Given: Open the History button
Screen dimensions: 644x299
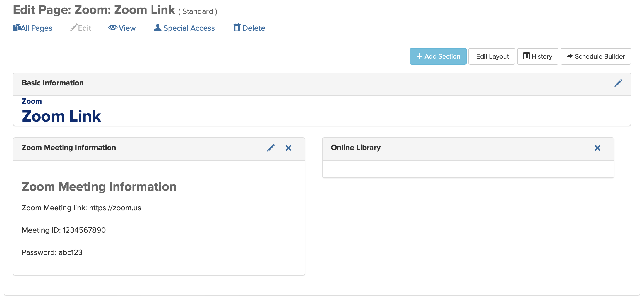Looking at the screenshot, I should (537, 56).
